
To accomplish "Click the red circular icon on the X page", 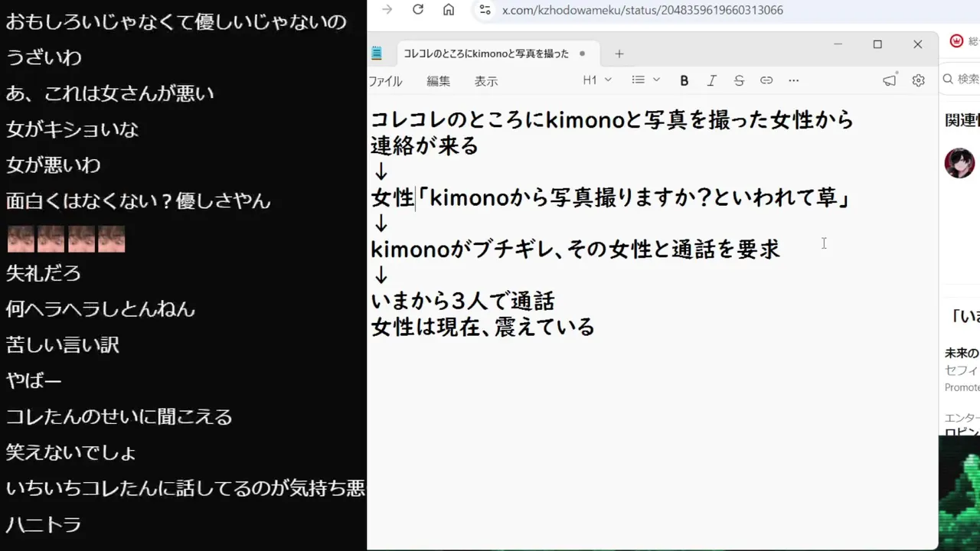I will click(x=956, y=41).
